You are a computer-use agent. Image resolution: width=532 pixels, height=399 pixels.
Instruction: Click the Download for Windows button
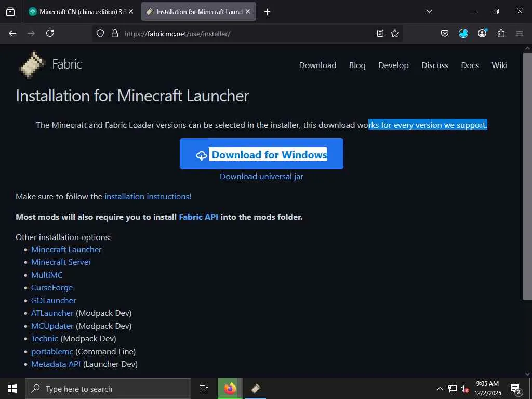(262, 154)
